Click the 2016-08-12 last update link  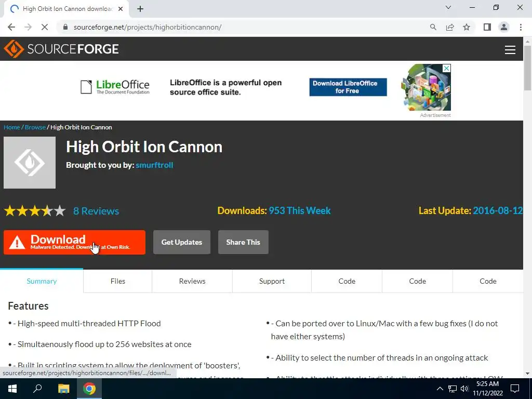tap(498, 211)
